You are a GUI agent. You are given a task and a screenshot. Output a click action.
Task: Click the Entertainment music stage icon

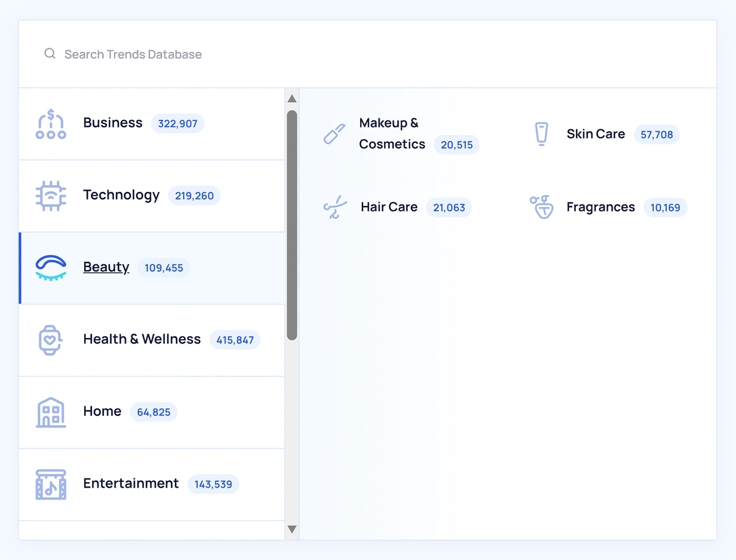51,484
